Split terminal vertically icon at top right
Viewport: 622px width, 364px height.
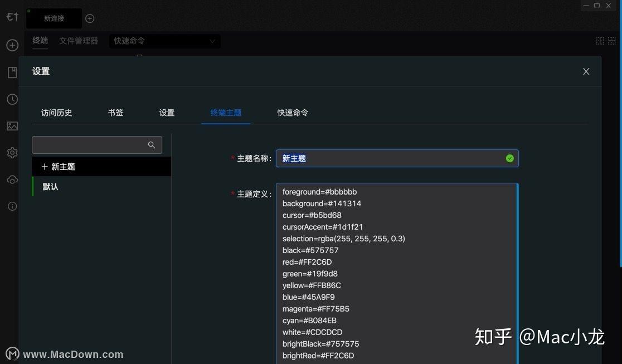point(600,41)
